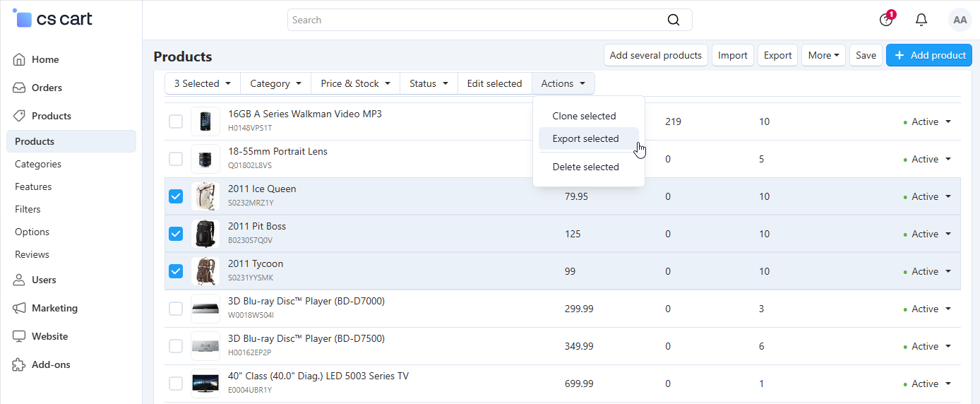Open the 16GB A Series Walkman thumbnail

(x=205, y=121)
